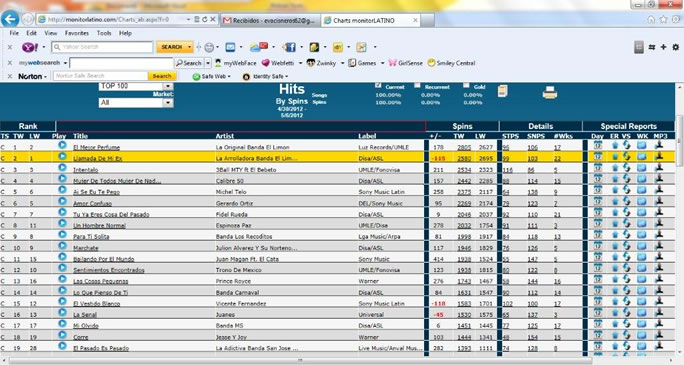This screenshot has width=684, height=365.
Task: Open Day report icon for Corre
Action: point(598,335)
